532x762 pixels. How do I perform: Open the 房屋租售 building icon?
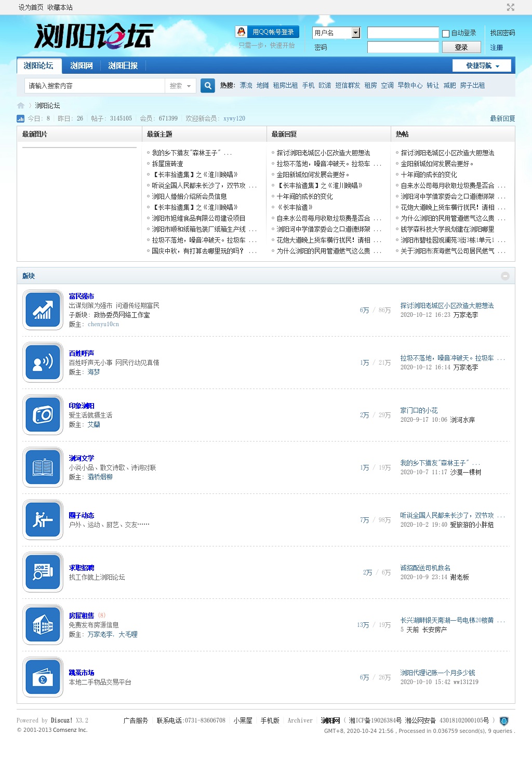tap(43, 625)
